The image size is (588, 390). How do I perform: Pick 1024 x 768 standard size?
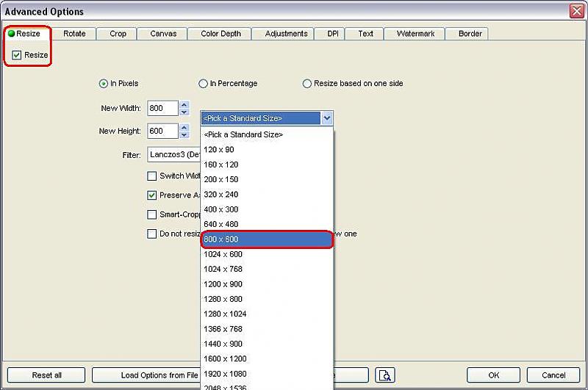pos(267,269)
